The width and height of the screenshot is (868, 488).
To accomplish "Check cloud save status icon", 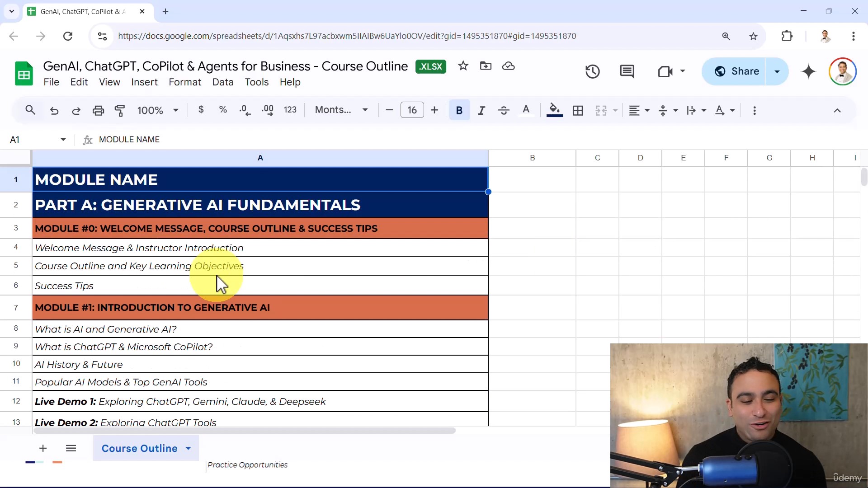I will tap(509, 66).
